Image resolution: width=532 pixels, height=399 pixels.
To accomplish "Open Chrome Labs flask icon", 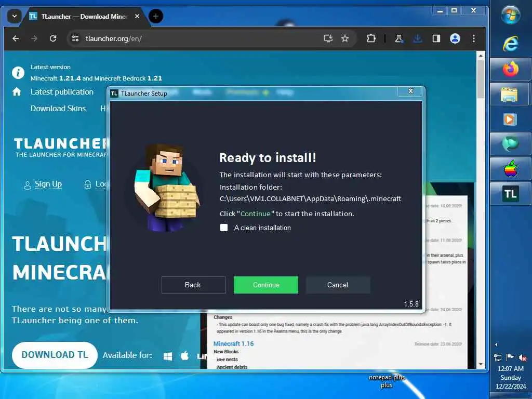I will pos(399,38).
